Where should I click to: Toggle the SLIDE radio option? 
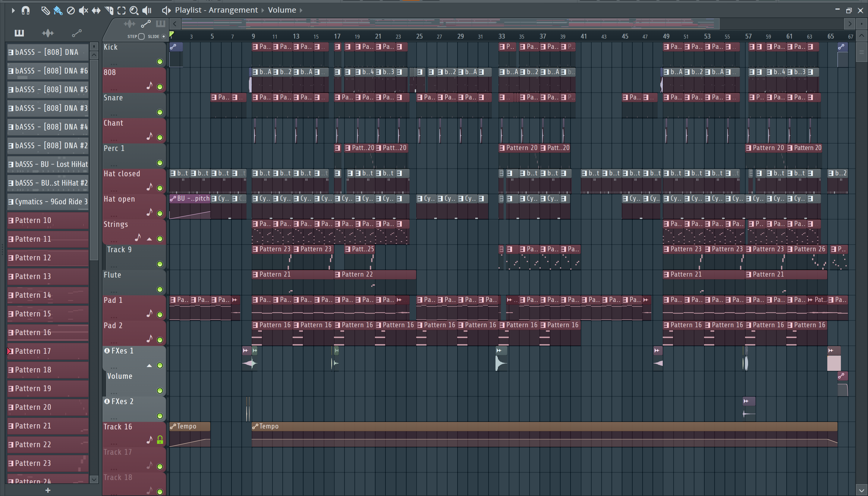(x=164, y=36)
